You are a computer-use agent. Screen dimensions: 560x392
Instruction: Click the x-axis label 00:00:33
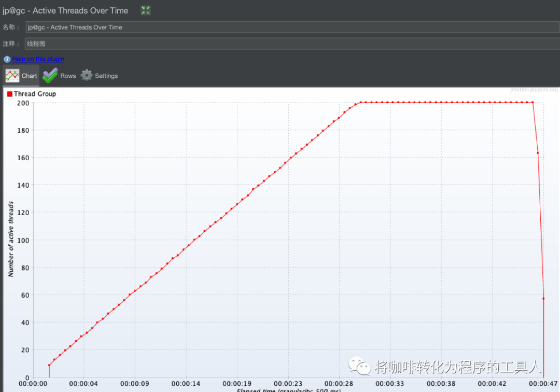click(390, 384)
